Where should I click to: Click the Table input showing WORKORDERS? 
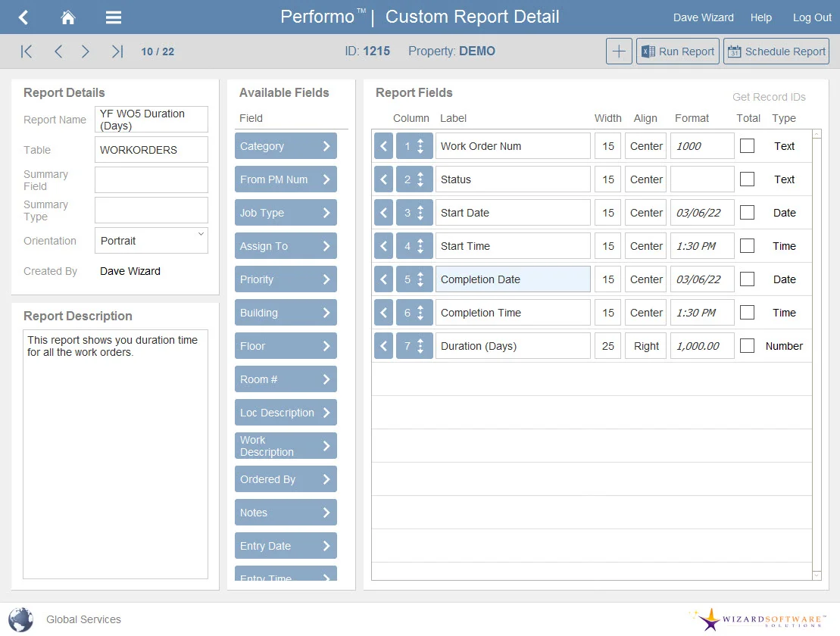[151, 150]
